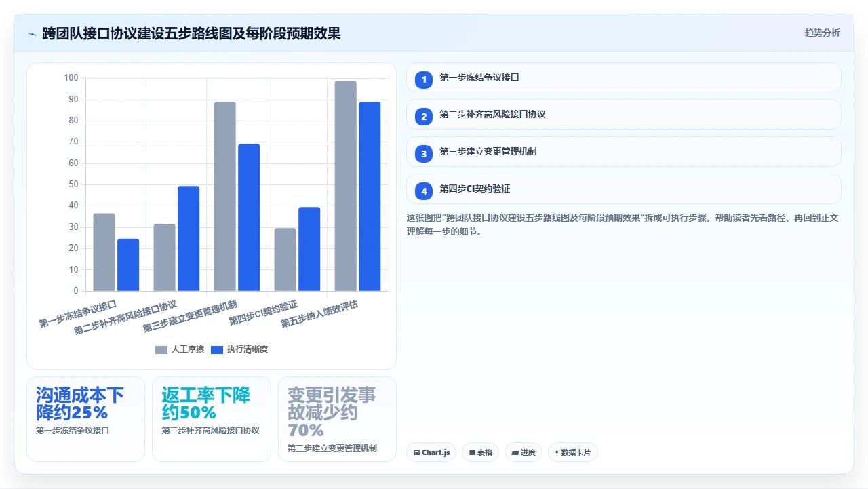Click the number 2 step badge

coord(424,116)
